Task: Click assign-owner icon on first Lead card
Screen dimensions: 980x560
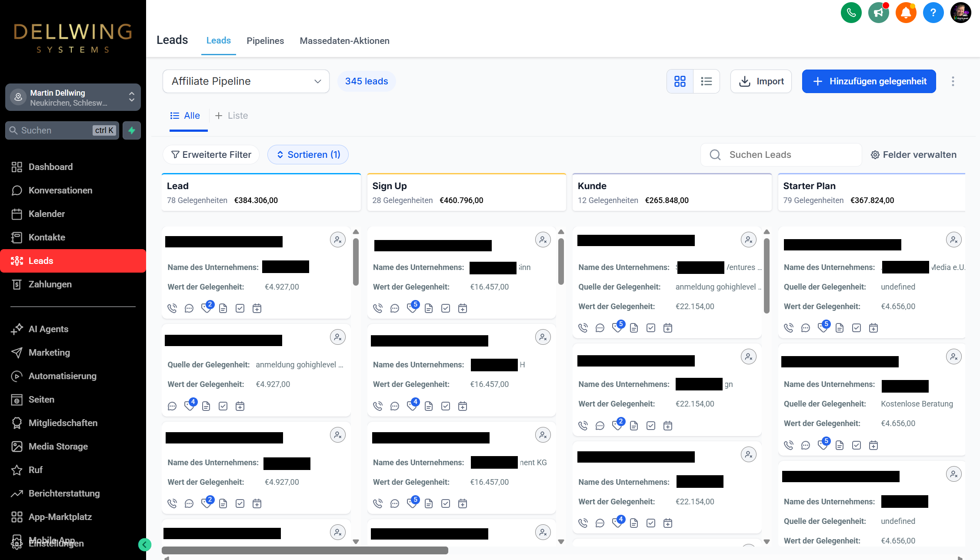Action: [x=338, y=240]
